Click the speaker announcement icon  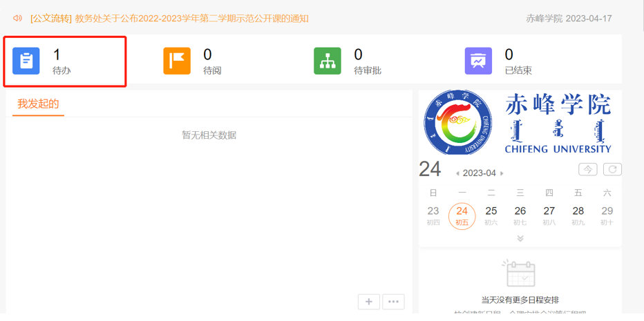point(18,19)
